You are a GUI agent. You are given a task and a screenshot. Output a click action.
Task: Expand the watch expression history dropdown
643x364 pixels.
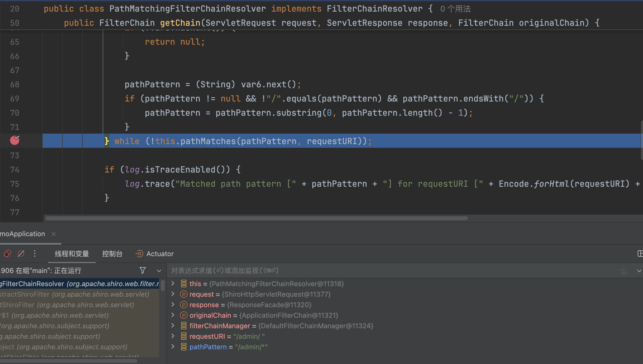pyautogui.click(x=639, y=271)
